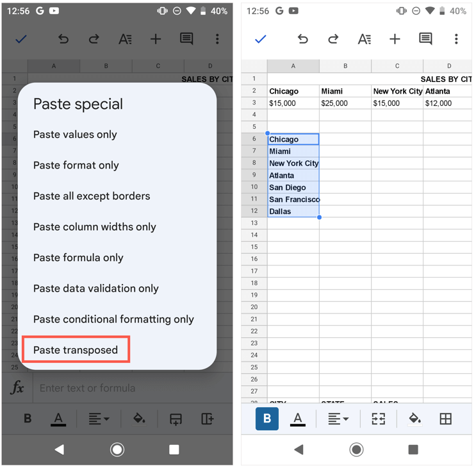Tap the Enter text or formula field
The image size is (476, 468).
(x=128, y=388)
